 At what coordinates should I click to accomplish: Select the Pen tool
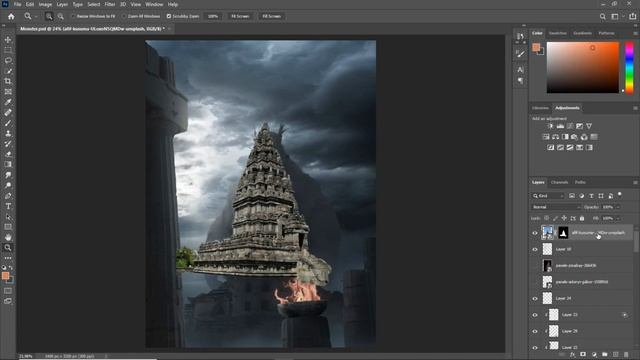(8, 196)
